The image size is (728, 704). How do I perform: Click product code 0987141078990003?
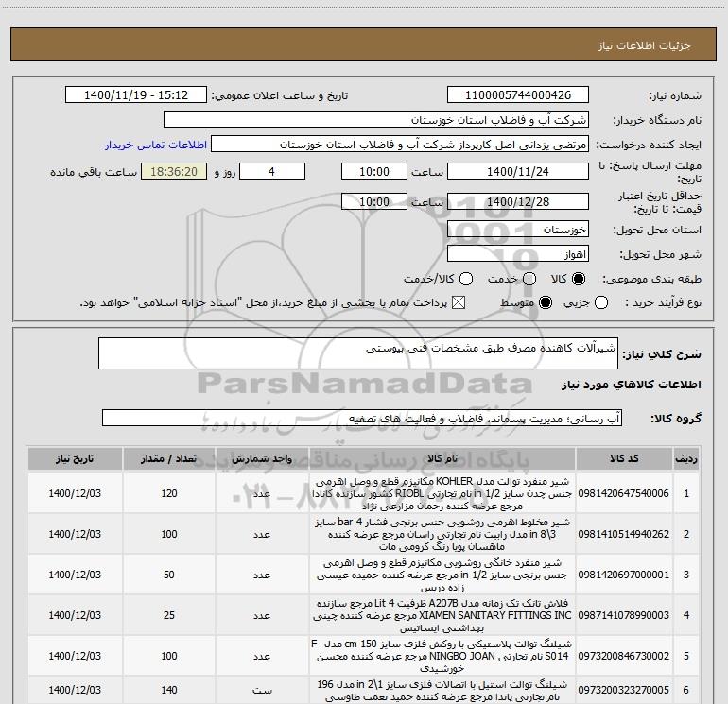tap(624, 615)
